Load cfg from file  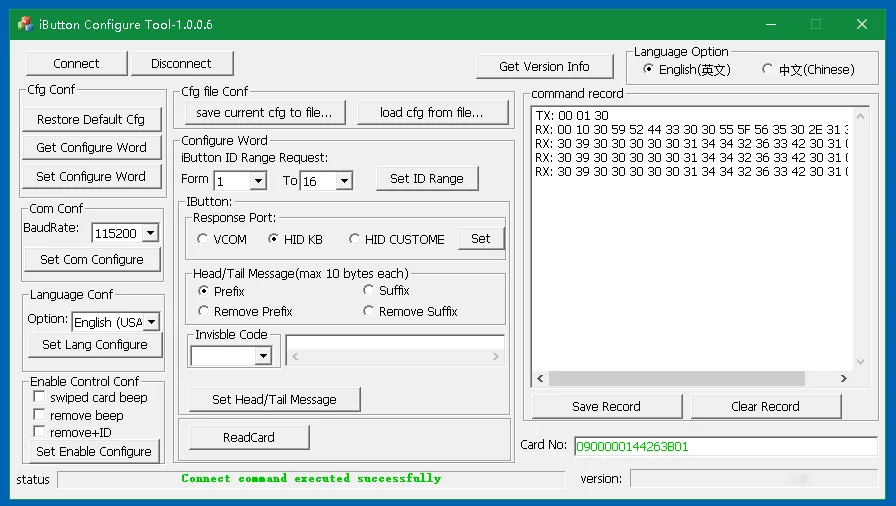coord(432,113)
